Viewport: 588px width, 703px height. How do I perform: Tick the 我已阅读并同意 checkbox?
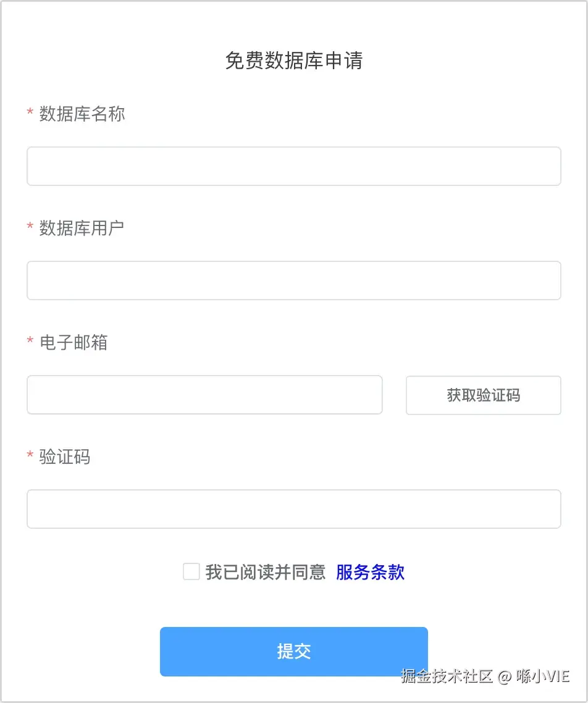191,572
